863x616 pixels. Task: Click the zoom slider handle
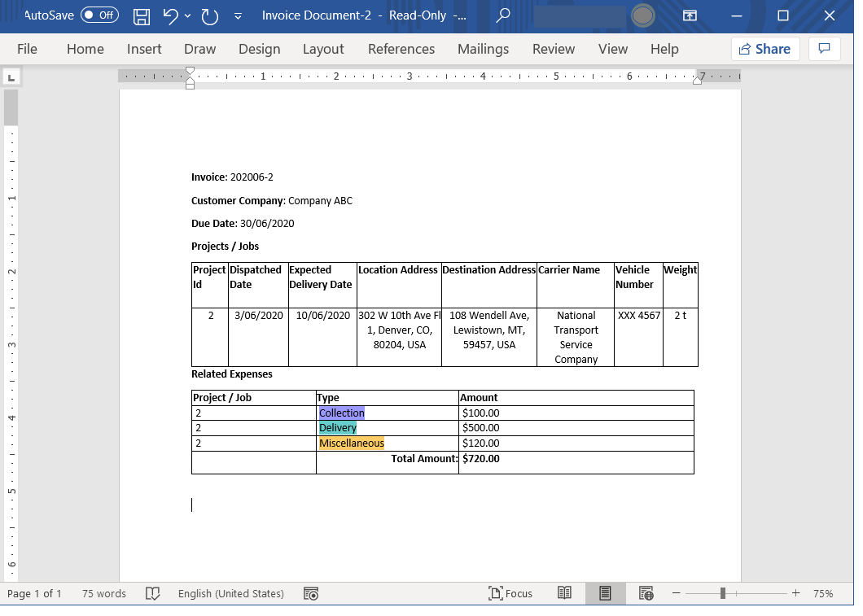pyautogui.click(x=722, y=593)
